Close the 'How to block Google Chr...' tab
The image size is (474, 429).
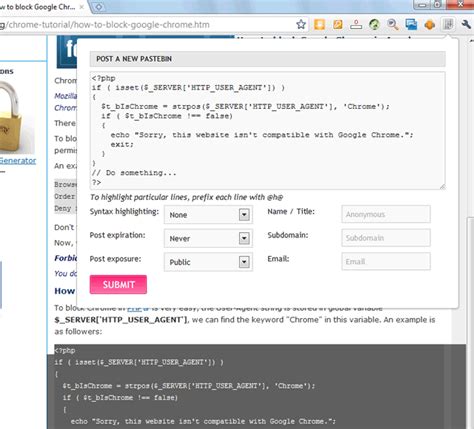81,7
